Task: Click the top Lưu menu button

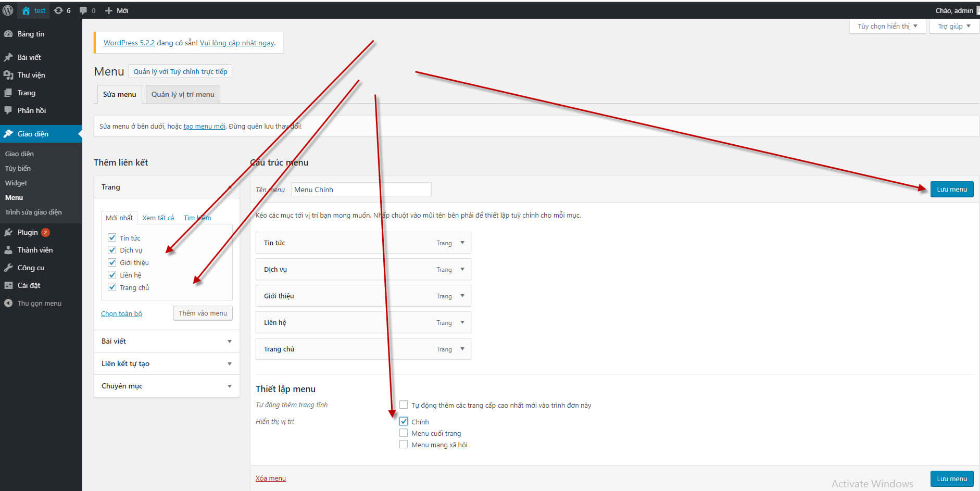Action: tap(951, 190)
